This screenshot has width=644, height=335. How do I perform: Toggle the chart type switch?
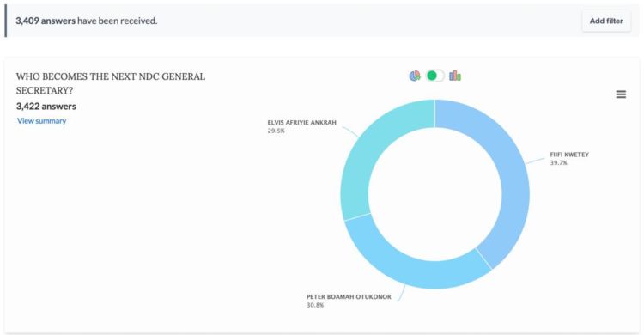(x=435, y=76)
